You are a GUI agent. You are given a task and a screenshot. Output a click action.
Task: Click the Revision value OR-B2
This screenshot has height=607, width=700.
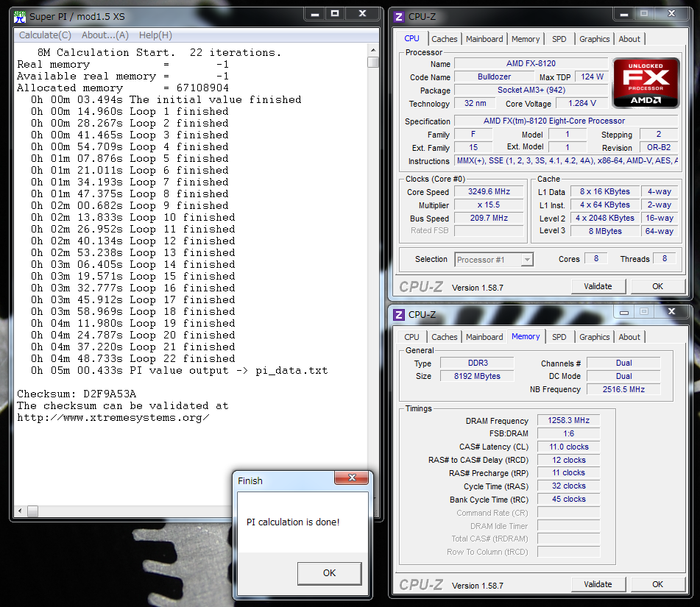[659, 148]
